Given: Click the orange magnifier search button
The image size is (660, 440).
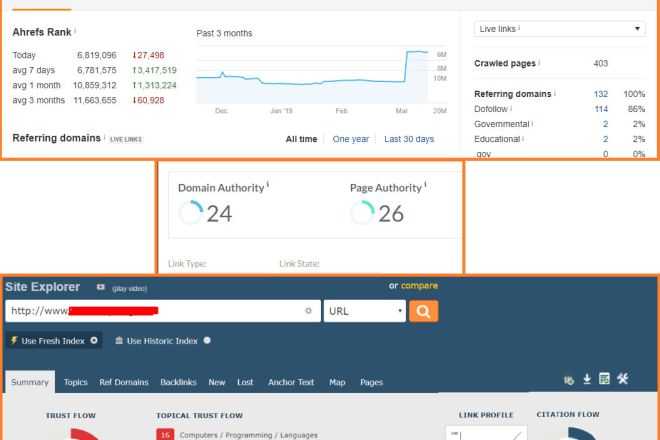Looking at the screenshot, I should click(x=423, y=311).
